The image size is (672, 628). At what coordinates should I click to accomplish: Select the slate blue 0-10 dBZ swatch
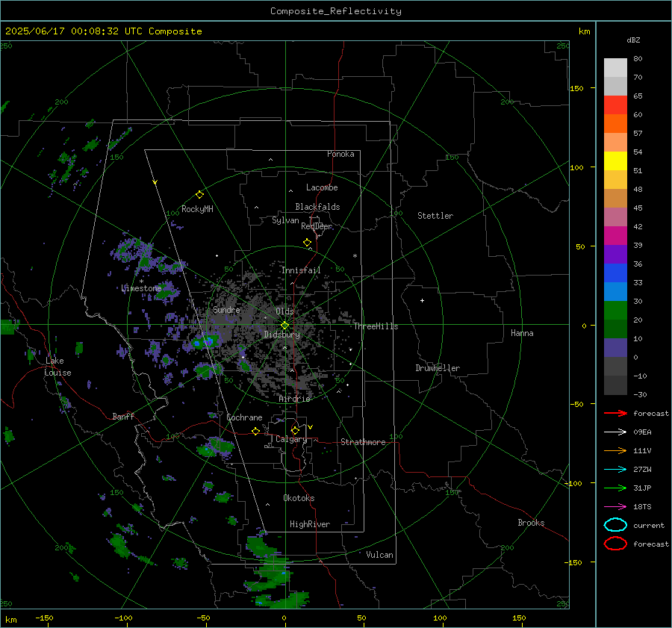[615, 348]
